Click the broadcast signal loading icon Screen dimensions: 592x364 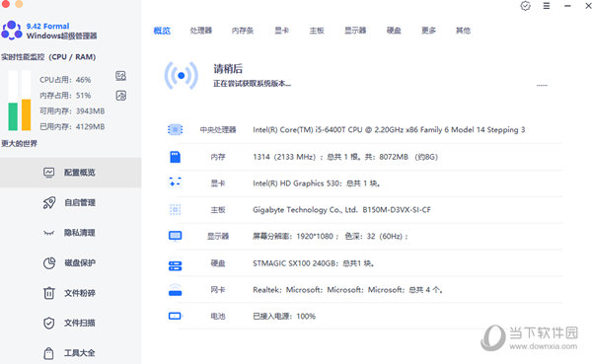182,76
